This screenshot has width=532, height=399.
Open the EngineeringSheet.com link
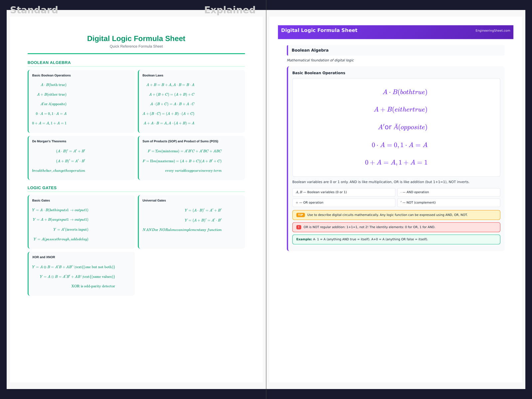pos(492,31)
